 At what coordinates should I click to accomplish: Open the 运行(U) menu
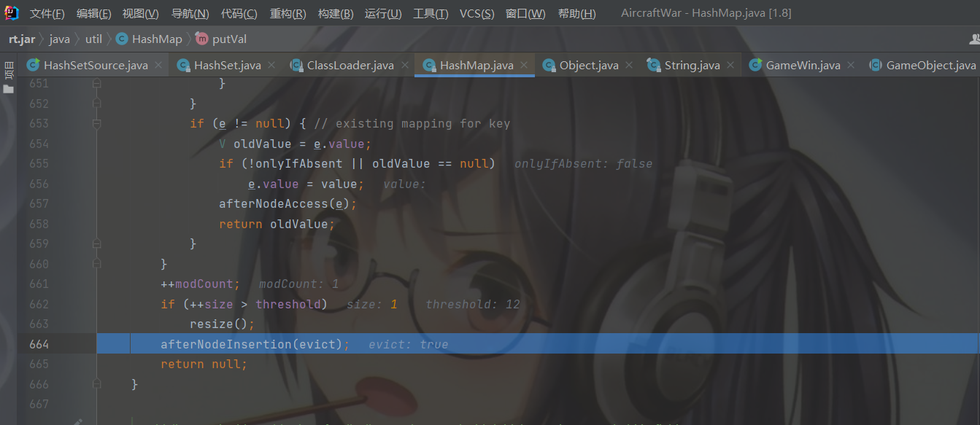(383, 14)
